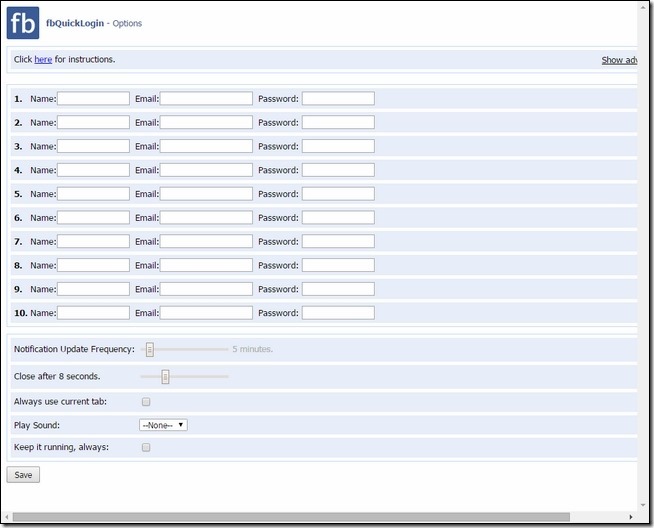Select the Password field in row 9
Viewport: 654px width, 528px height.
338,289
